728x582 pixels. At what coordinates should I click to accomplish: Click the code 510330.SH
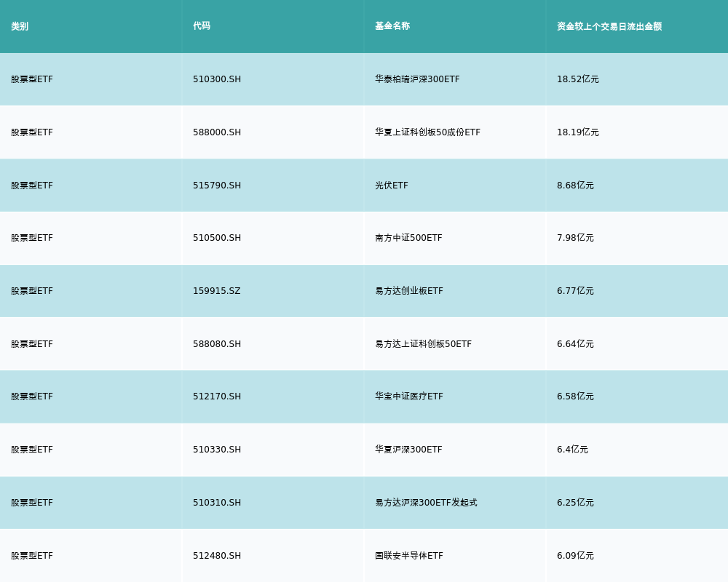(x=217, y=450)
